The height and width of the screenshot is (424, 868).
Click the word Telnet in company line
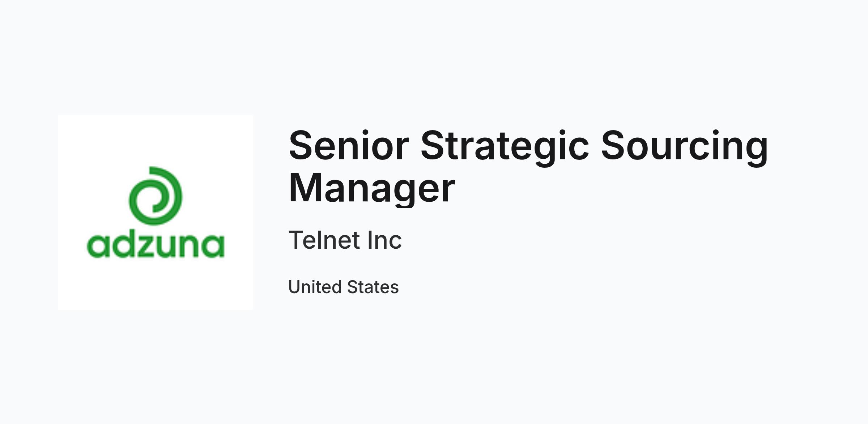pyautogui.click(x=324, y=240)
